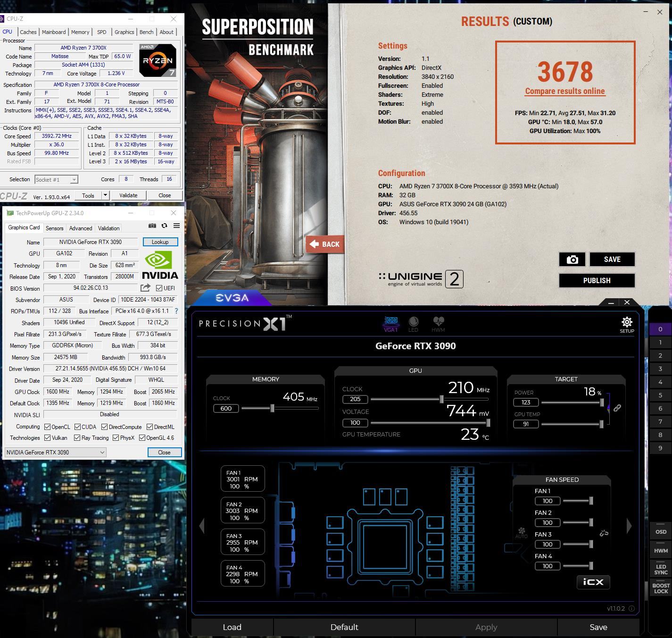Screen dimensions: 672x638
Task: Click Validate button in CPU-Z
Action: (x=128, y=195)
